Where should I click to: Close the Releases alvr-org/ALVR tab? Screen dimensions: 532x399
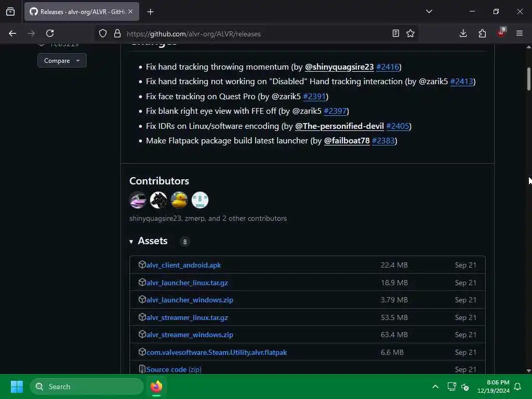coord(130,11)
